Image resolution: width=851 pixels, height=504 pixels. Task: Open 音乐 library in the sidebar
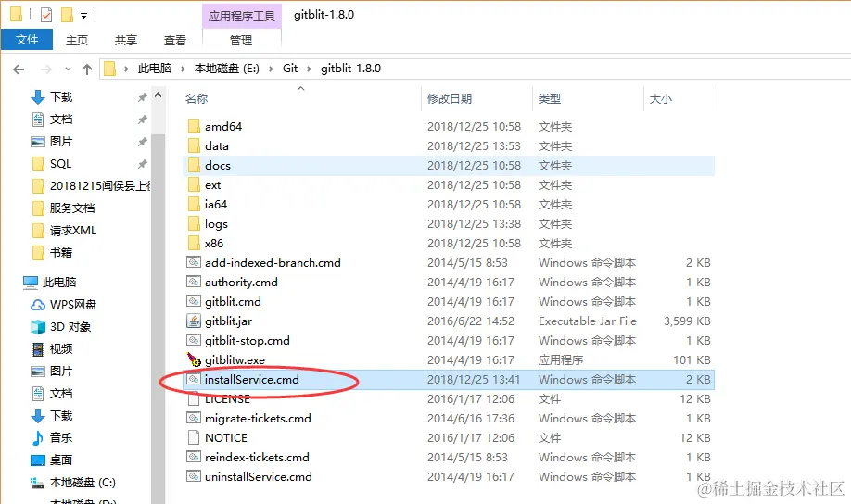pyautogui.click(x=52, y=438)
